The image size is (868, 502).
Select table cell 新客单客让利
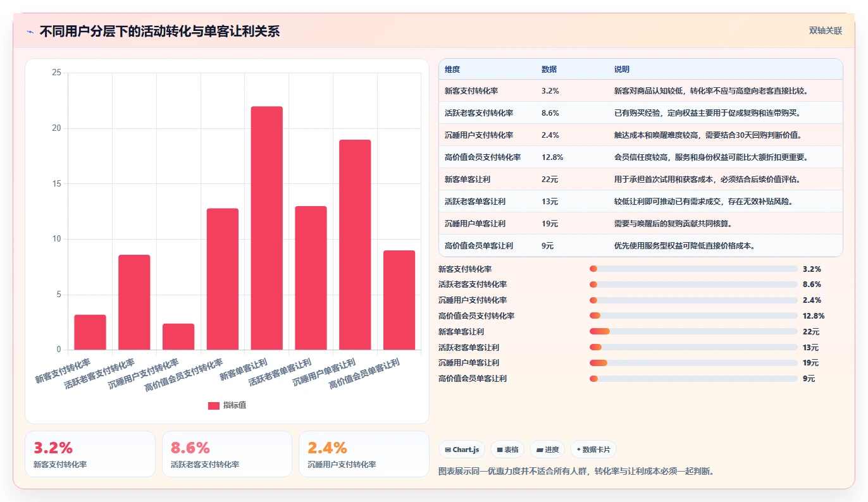(x=468, y=180)
